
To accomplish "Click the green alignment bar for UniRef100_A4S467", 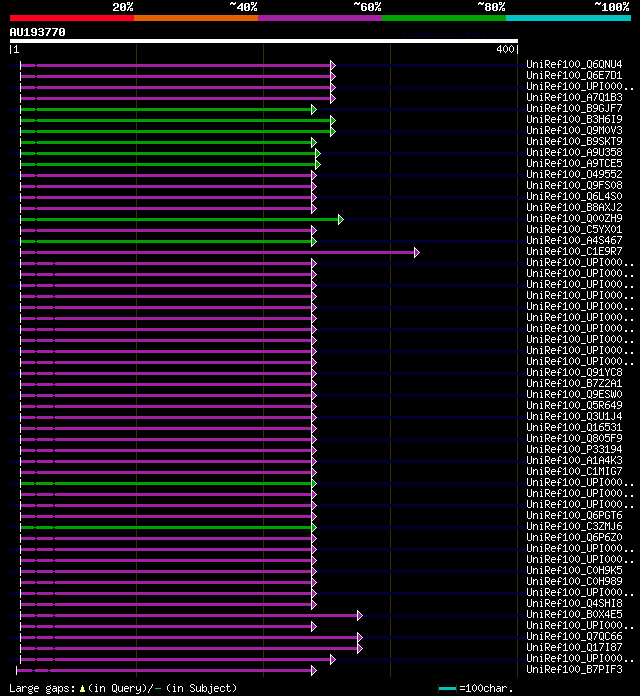I will pos(166,242).
